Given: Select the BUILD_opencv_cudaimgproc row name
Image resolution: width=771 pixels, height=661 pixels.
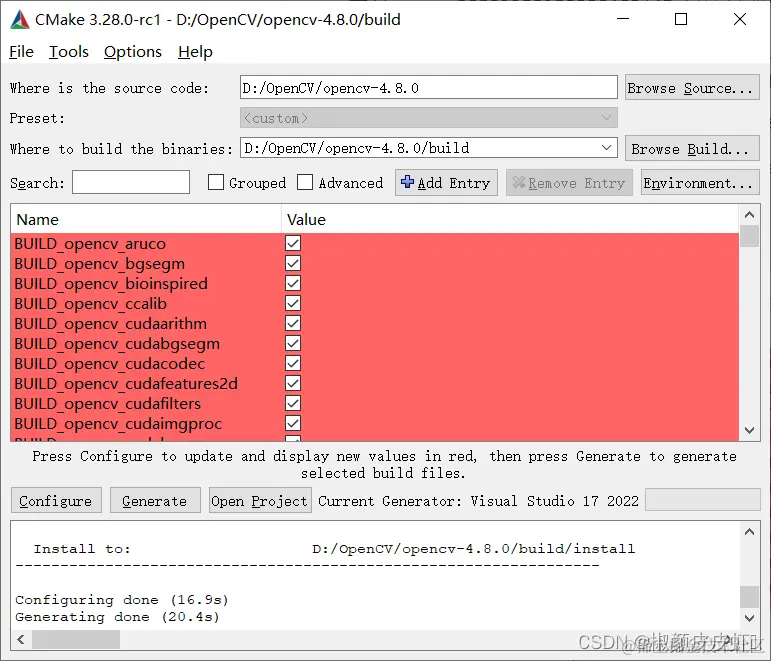Looking at the screenshot, I should point(118,424).
